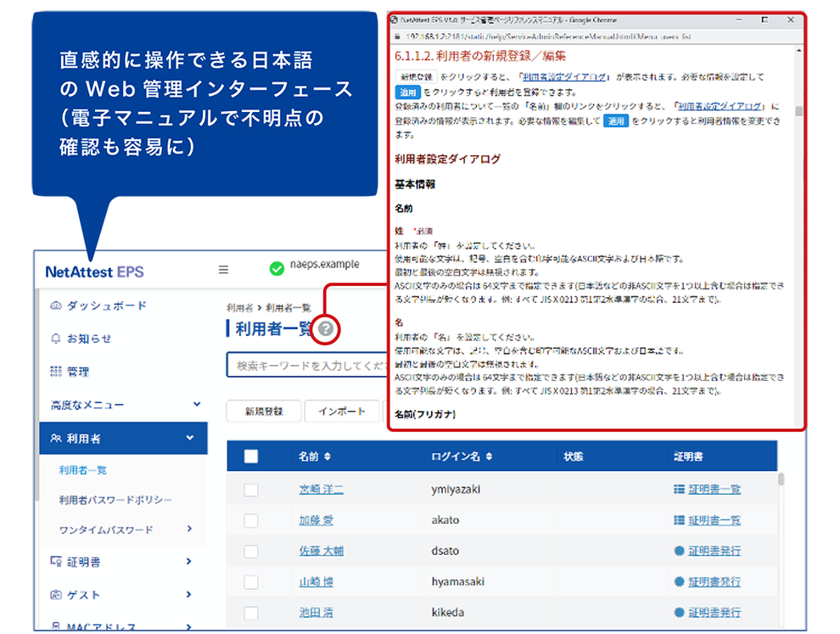Screen dimensions: 840x634
Task: Click the インポート button
Action: pos(342,411)
